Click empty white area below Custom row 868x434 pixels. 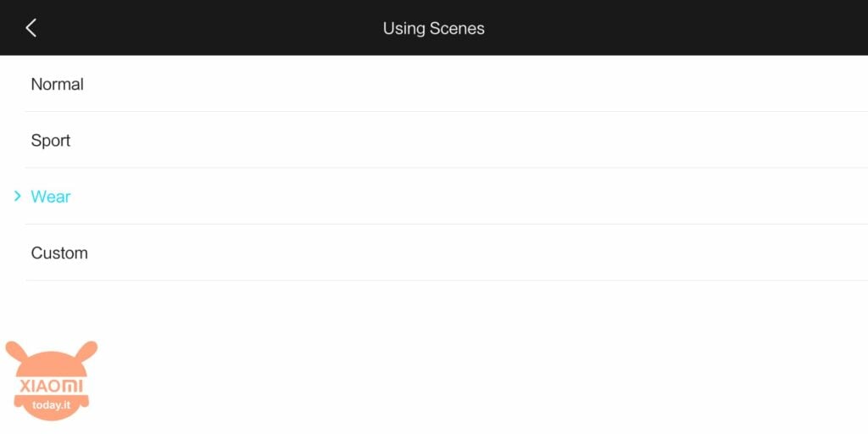442,354
